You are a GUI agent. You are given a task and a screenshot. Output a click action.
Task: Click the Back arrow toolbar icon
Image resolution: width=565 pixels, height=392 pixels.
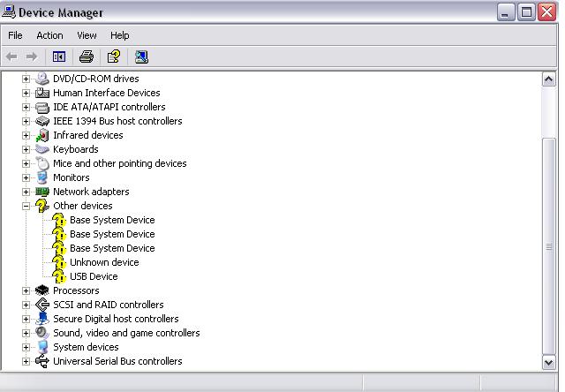(x=11, y=57)
